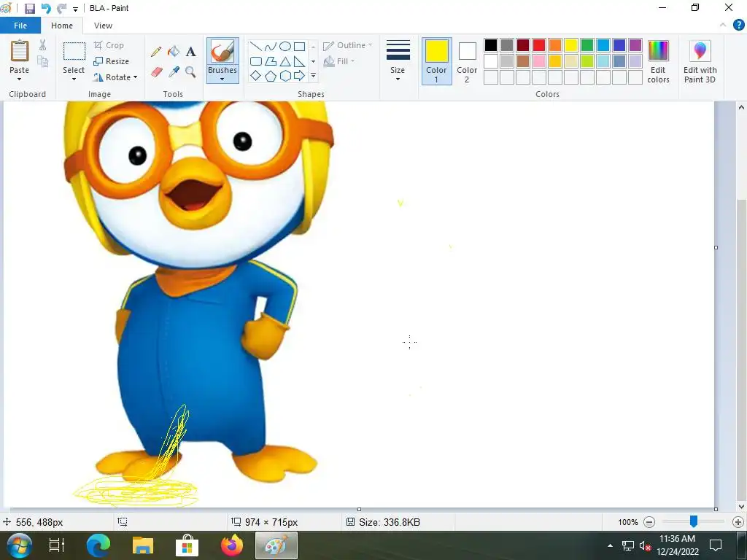This screenshot has width=747, height=560.
Task: Click the Zoom out minus button
Action: point(649,522)
